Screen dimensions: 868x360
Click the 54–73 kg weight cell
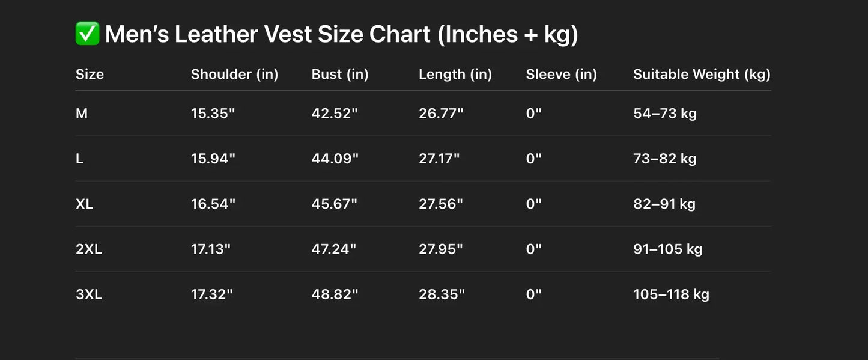[665, 113]
